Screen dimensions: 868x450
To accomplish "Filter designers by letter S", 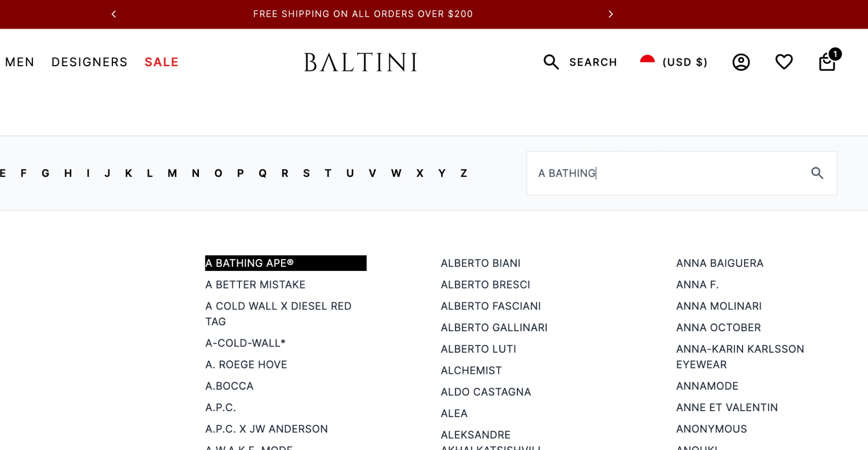I will tap(306, 174).
